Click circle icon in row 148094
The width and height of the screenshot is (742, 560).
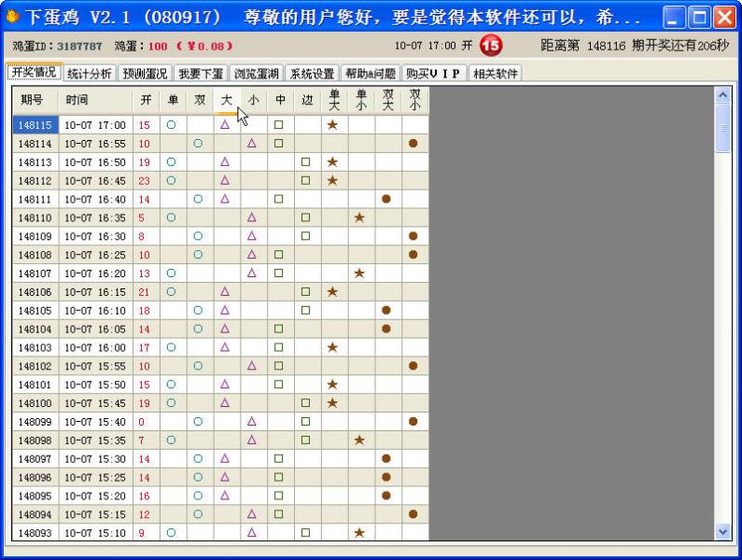198,514
